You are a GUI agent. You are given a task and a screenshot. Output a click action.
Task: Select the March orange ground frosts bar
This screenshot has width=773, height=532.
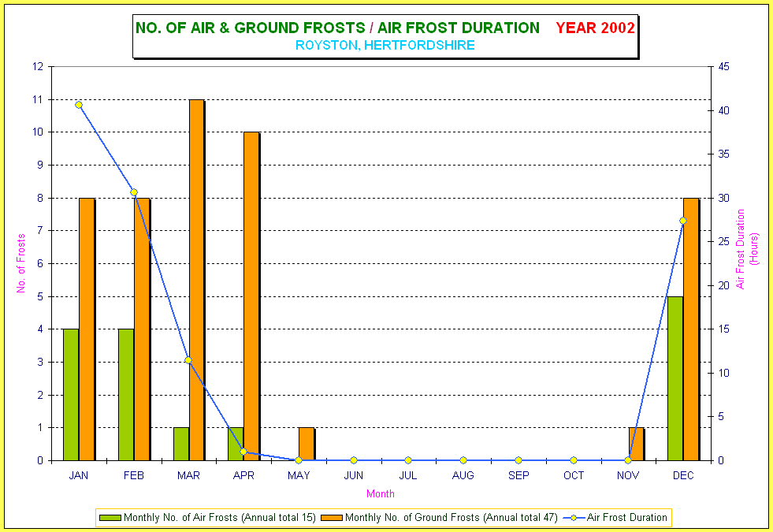(x=197, y=280)
